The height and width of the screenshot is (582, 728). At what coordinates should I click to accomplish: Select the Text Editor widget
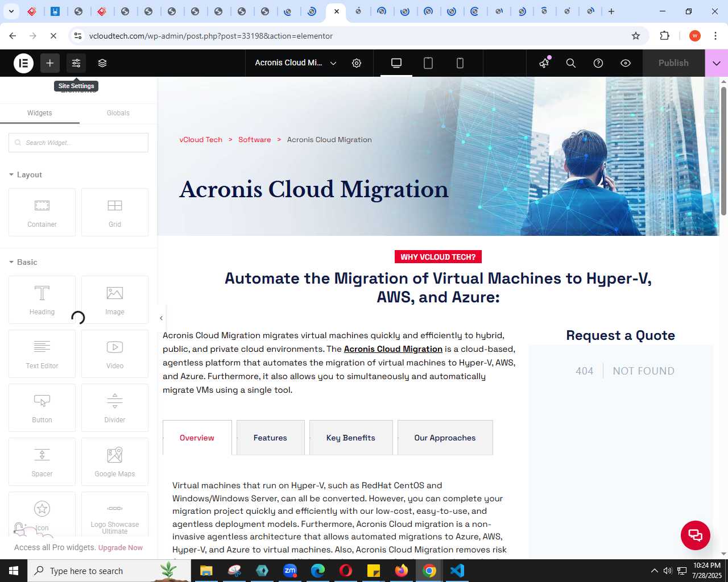pos(42,354)
